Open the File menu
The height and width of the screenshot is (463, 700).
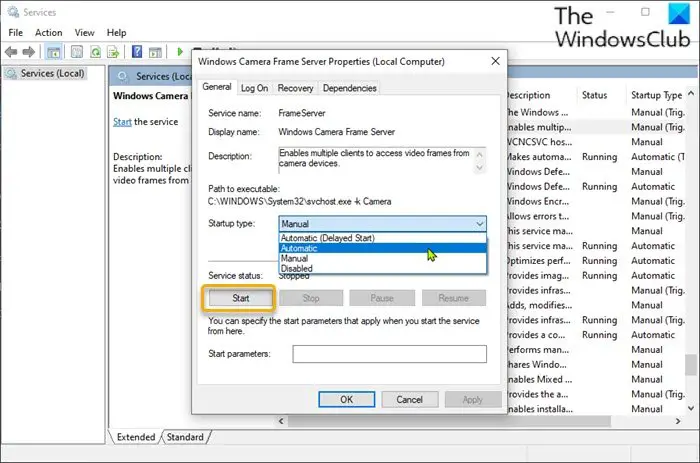tap(16, 33)
